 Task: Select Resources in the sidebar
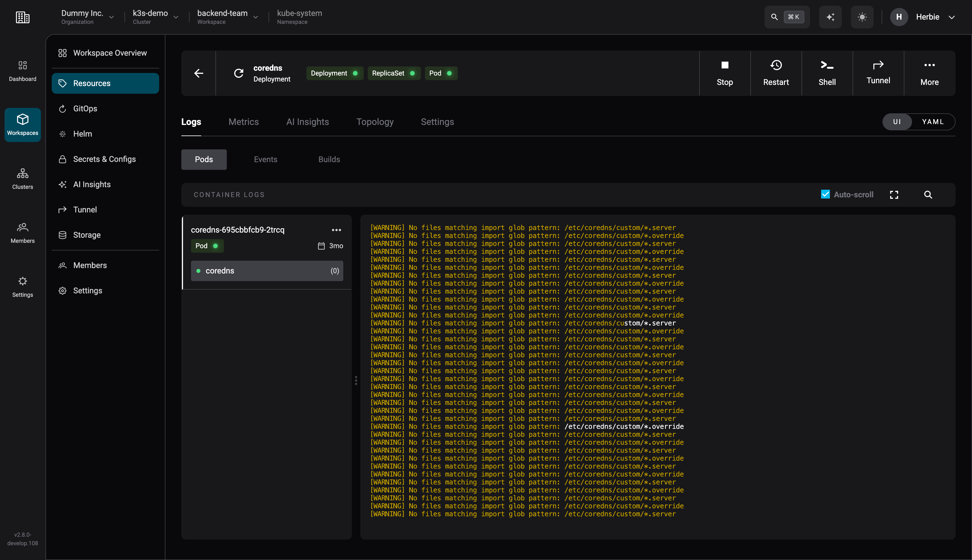(x=105, y=83)
